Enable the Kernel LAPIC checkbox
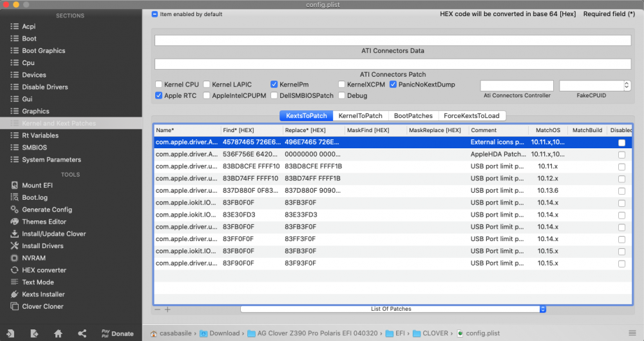 tap(207, 84)
